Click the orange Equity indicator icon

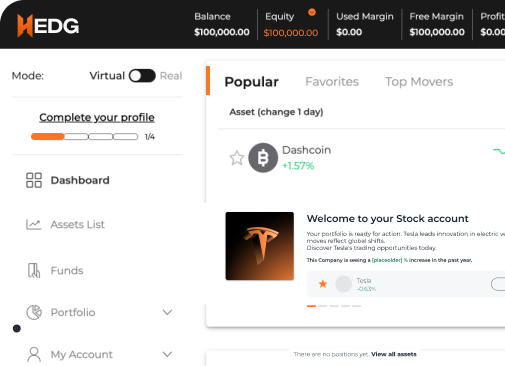click(x=312, y=12)
